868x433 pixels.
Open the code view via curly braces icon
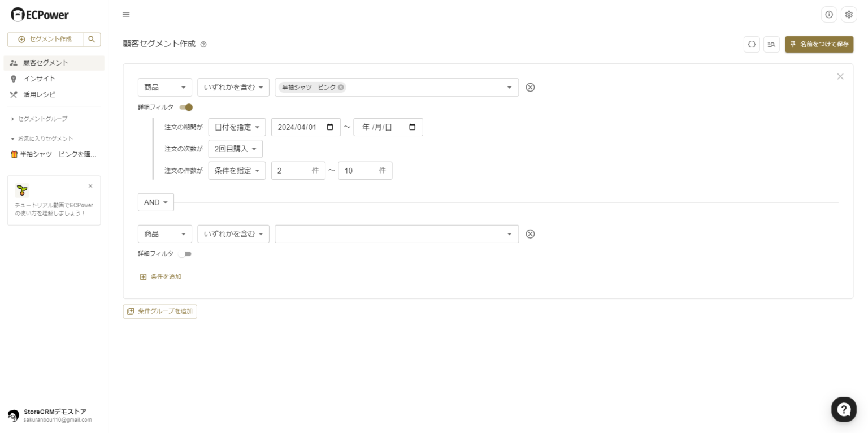coord(752,44)
